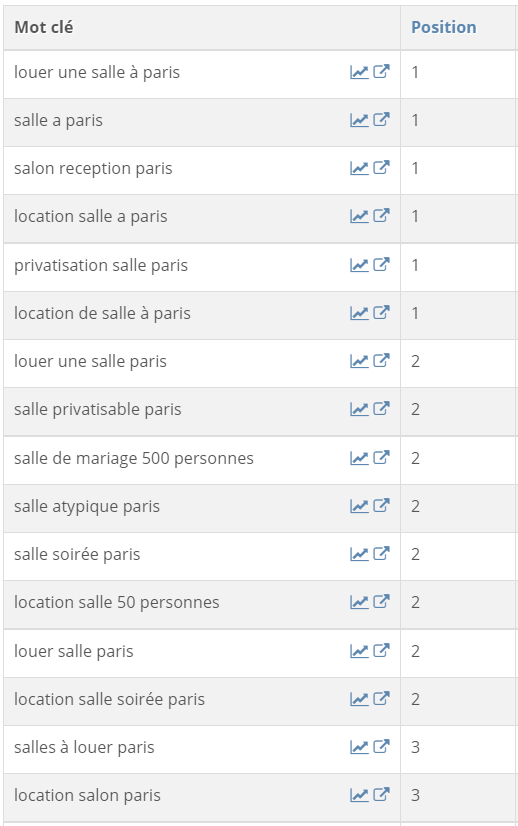View chart for 'salles à louer paris'
Image resolution: width=518 pixels, height=826 pixels.
pyautogui.click(x=359, y=747)
